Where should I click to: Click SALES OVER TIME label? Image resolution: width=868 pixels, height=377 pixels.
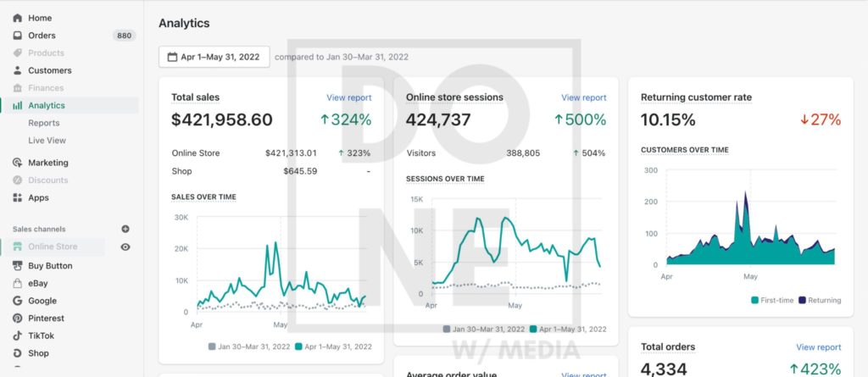pyautogui.click(x=203, y=197)
